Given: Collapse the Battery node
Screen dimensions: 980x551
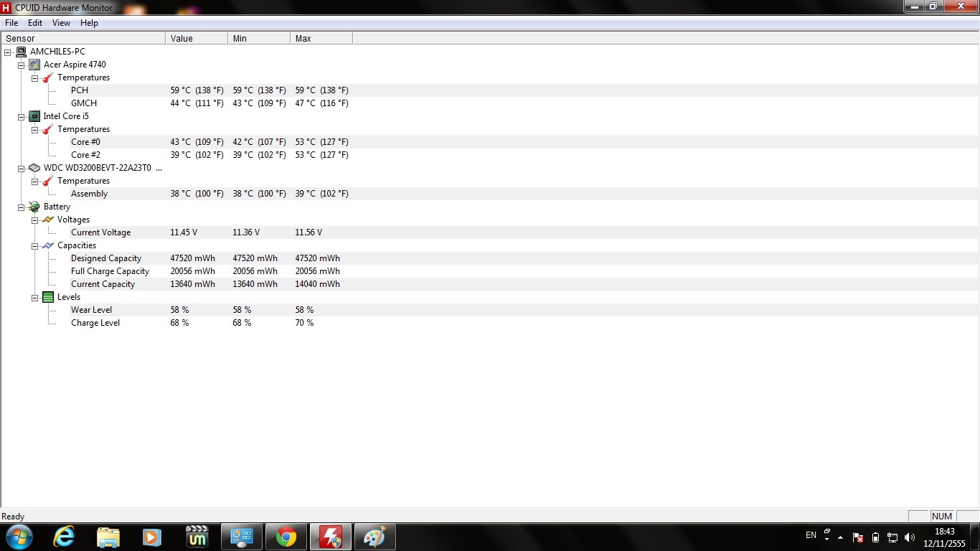Looking at the screenshot, I should pos(22,207).
